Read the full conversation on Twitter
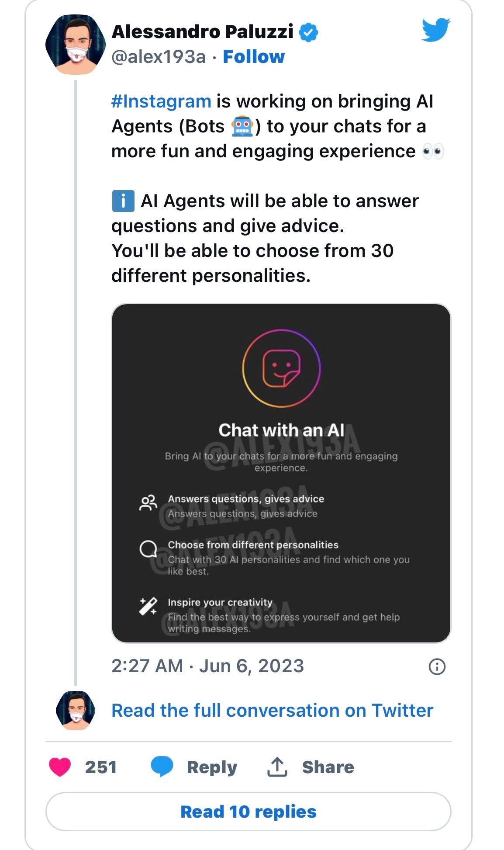The height and width of the screenshot is (850, 504). tap(272, 711)
